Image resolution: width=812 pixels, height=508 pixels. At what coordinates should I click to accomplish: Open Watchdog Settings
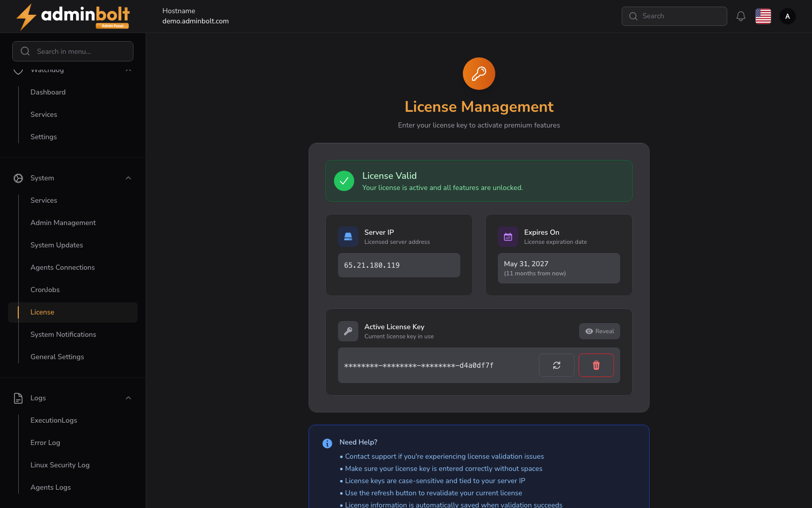tap(44, 137)
